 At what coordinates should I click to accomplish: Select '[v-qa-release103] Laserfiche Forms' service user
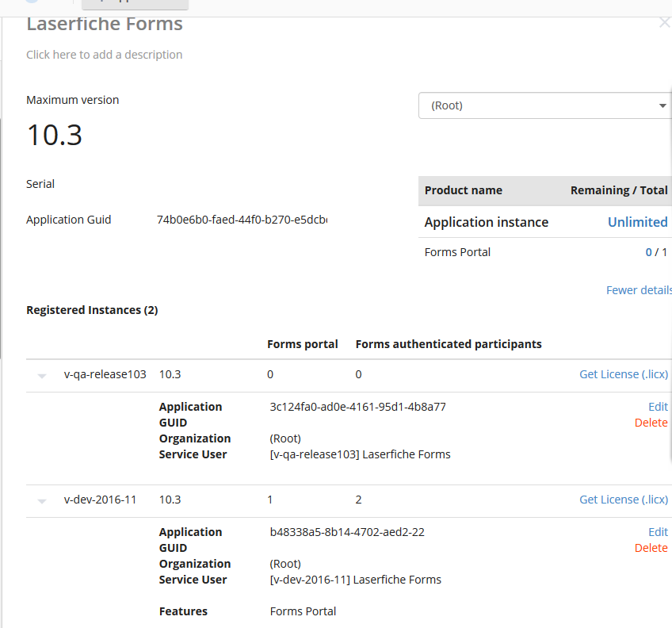pyautogui.click(x=360, y=454)
